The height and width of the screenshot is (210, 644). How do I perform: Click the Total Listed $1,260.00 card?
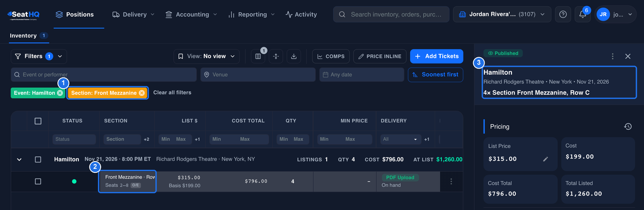[598, 188]
